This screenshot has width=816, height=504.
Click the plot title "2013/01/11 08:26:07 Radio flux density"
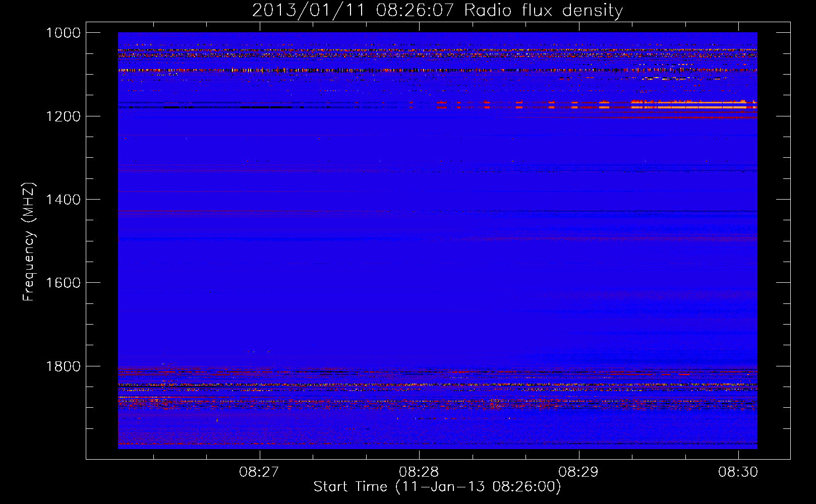click(x=437, y=10)
